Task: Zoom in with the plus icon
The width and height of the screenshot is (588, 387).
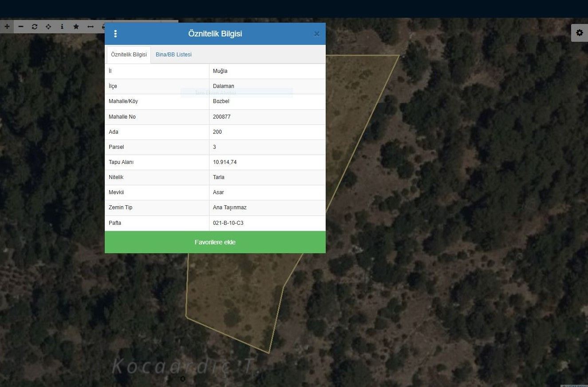Action: coord(7,27)
